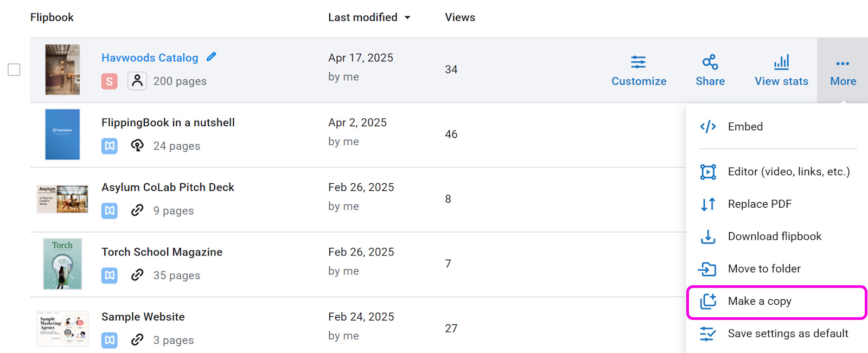
Task: Click the Share icon for Havwoods Catalog
Action: (x=710, y=62)
